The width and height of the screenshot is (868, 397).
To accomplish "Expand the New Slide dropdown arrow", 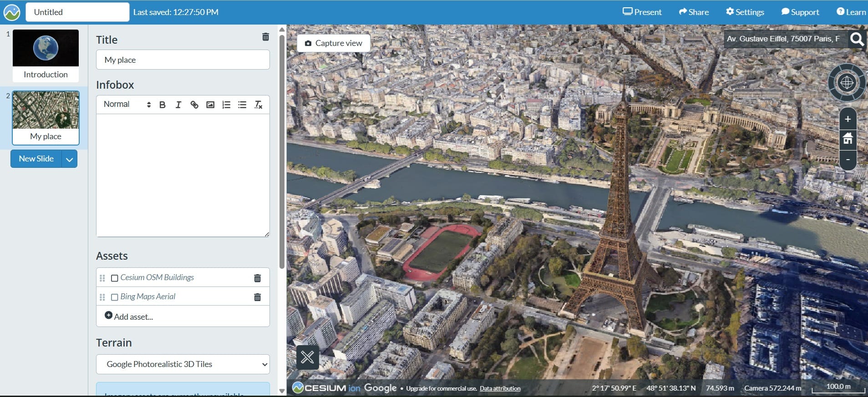I will coord(70,159).
